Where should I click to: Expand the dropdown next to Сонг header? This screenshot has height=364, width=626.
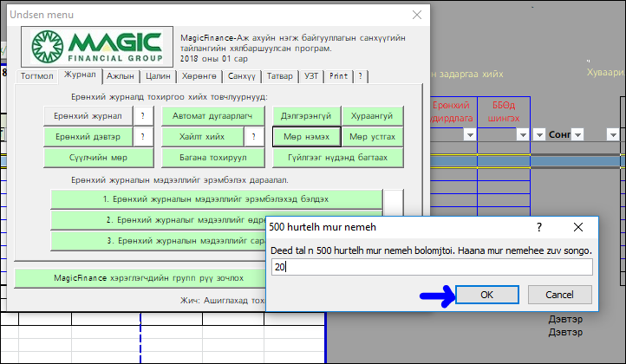(578, 134)
